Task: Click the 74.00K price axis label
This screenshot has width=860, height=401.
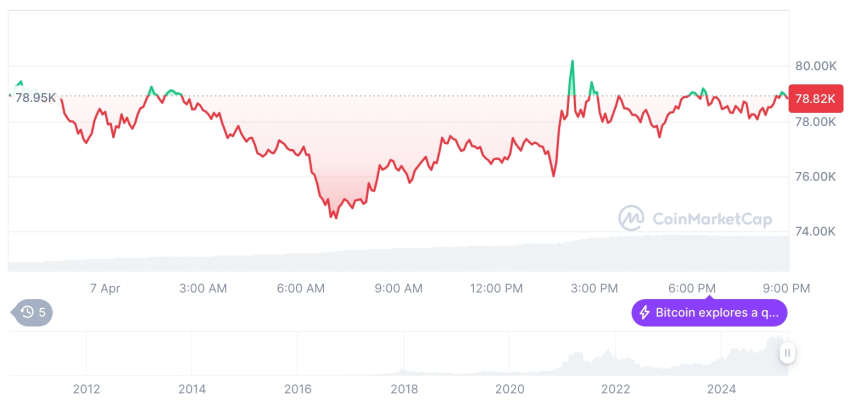Action: pos(815,231)
